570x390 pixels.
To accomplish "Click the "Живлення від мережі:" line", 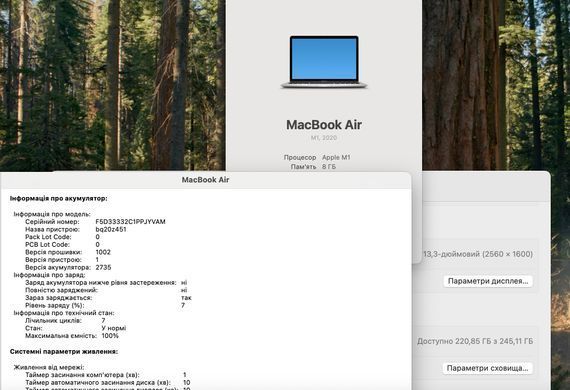I will pos(49,367).
